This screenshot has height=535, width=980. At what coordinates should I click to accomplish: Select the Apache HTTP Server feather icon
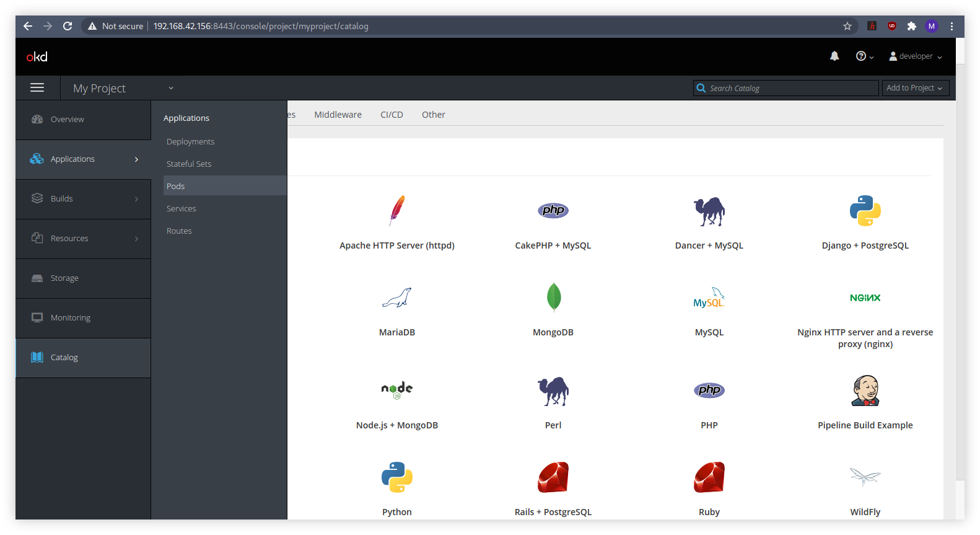397,211
